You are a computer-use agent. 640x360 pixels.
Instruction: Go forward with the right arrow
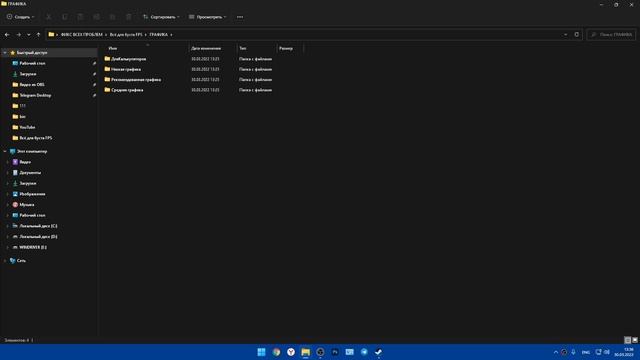18,35
